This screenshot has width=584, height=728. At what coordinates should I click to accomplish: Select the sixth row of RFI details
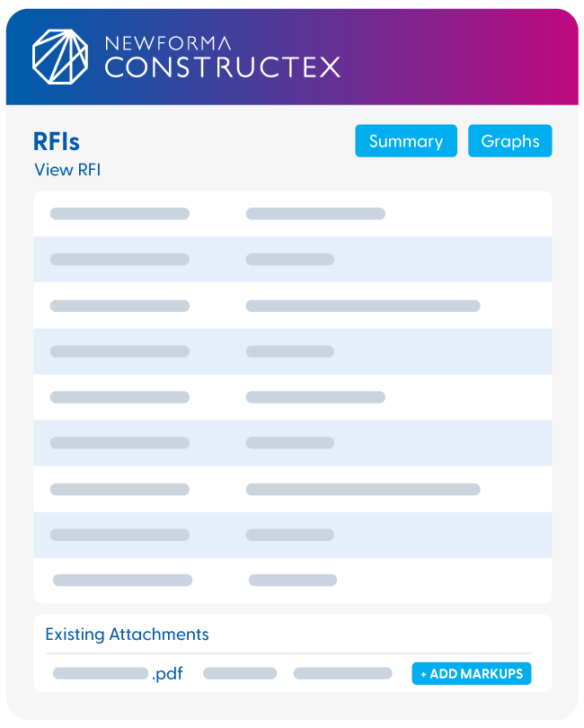click(293, 443)
